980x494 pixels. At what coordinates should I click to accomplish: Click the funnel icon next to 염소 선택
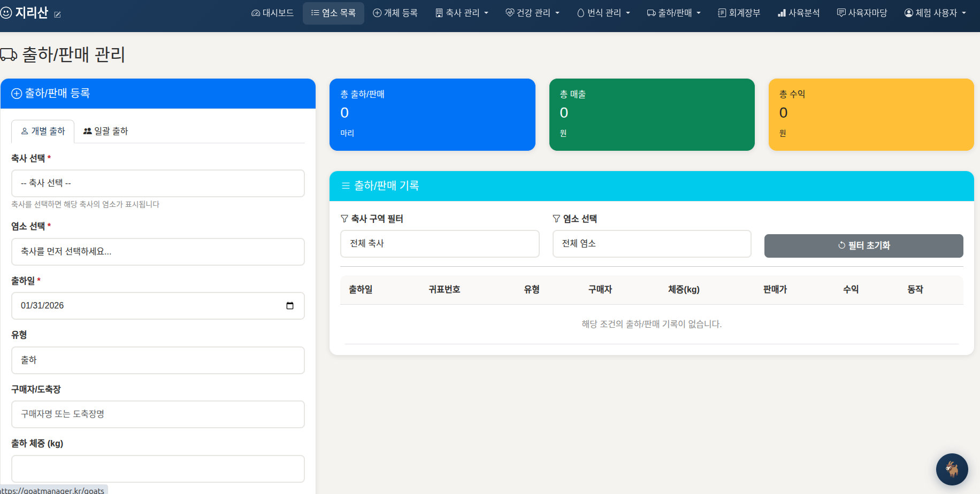(555, 218)
